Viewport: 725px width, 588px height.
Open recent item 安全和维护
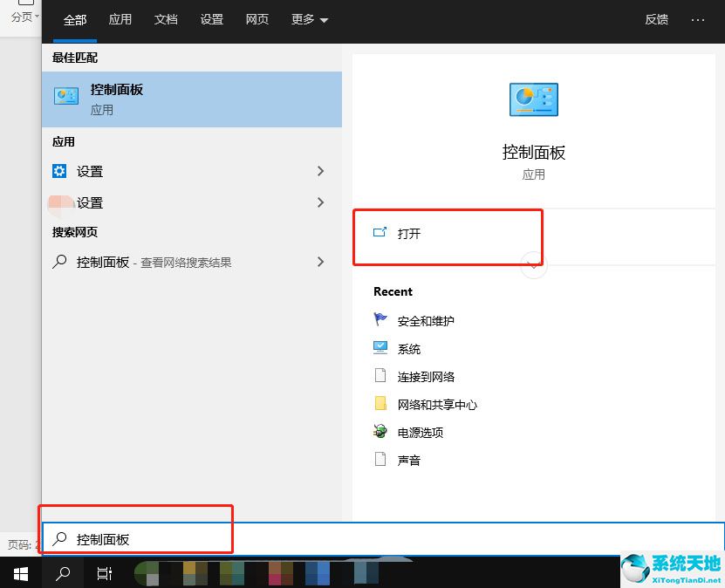(426, 321)
